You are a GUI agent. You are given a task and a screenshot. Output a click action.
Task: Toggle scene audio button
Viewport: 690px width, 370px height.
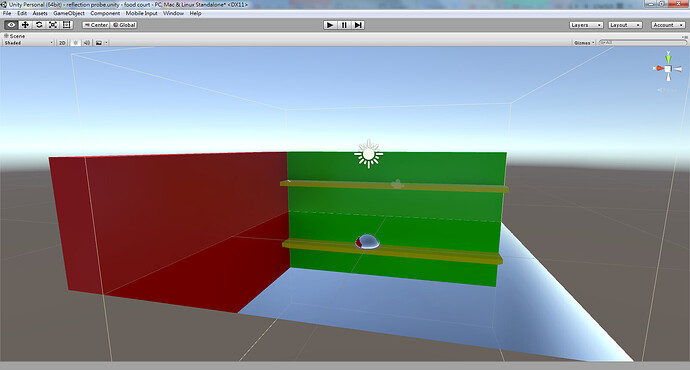pos(87,43)
